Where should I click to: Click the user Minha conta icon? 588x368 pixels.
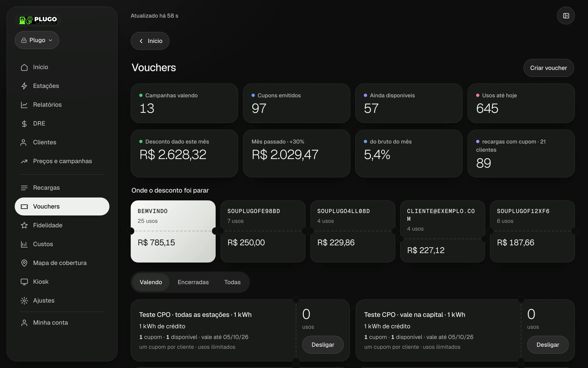pyautogui.click(x=24, y=323)
